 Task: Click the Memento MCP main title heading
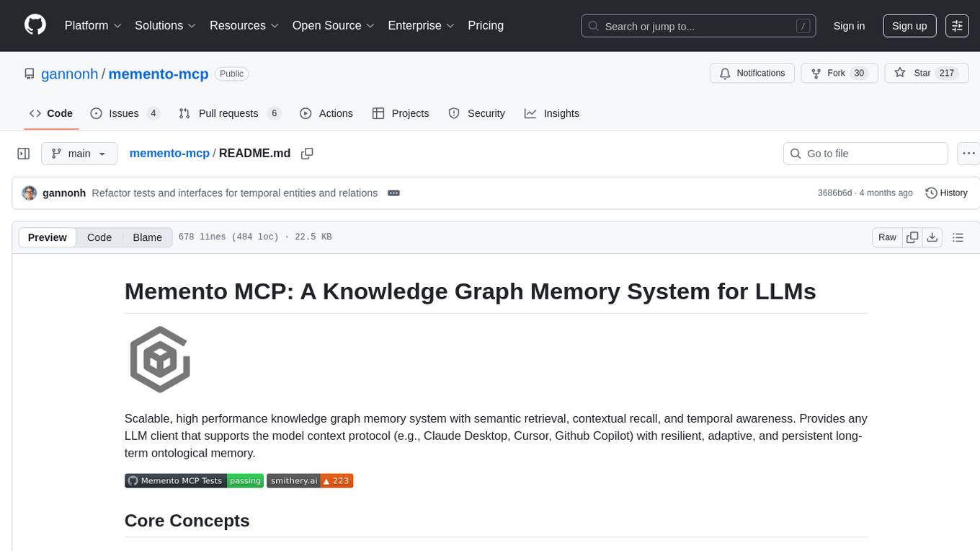(x=470, y=291)
